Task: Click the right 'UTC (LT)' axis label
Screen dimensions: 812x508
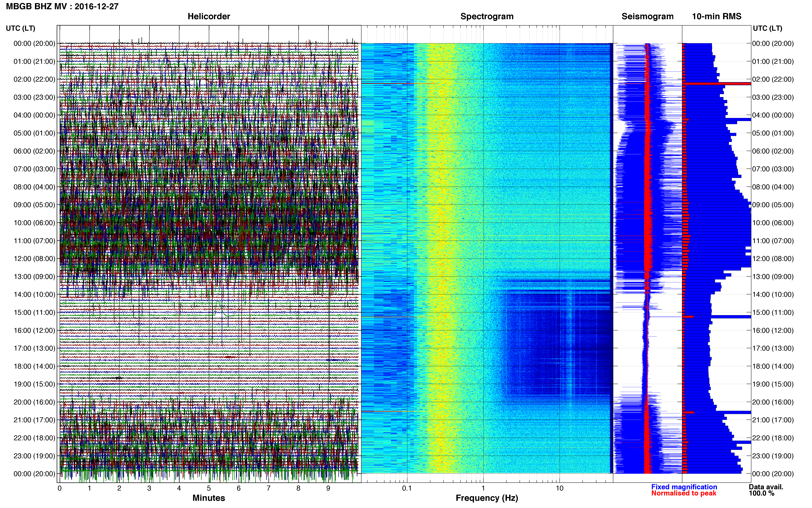Action: coord(767,28)
